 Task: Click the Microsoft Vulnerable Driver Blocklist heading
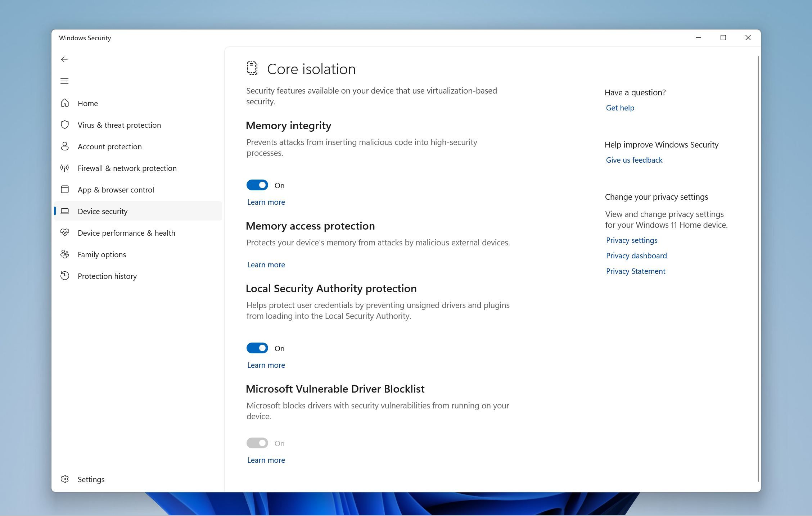coord(335,389)
